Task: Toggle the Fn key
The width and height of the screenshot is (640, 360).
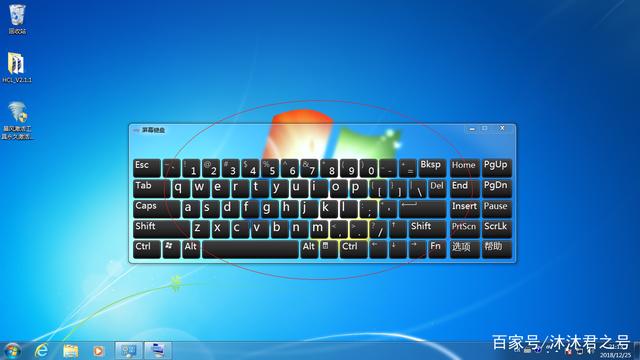Action: tap(437, 249)
